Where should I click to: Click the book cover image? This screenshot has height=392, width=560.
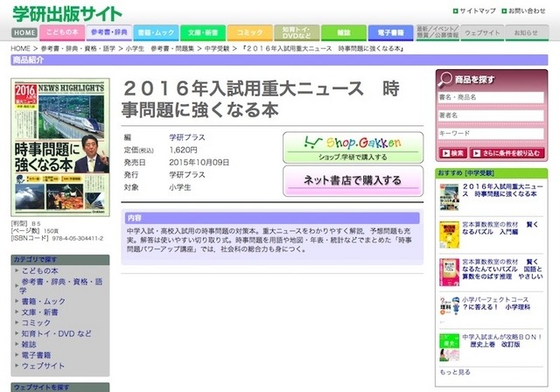pos(60,147)
